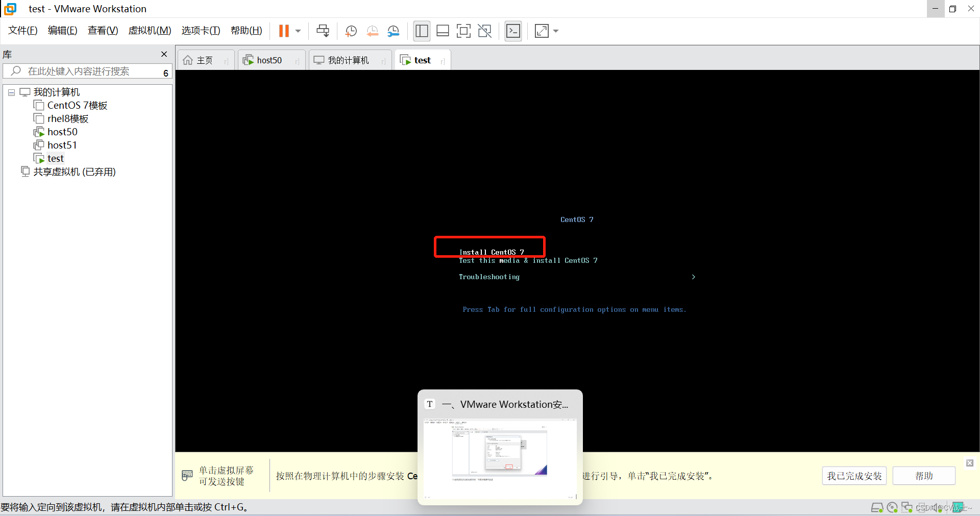Screen dimensions: 980x516
Task: Close the test tab with its x
Action: [443, 61]
